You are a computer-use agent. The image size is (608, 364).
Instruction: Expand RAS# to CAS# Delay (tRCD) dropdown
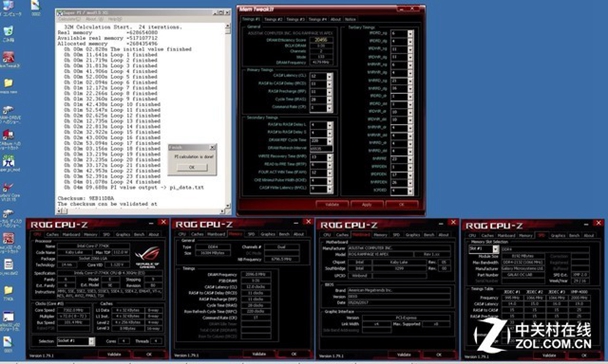pos(329,84)
